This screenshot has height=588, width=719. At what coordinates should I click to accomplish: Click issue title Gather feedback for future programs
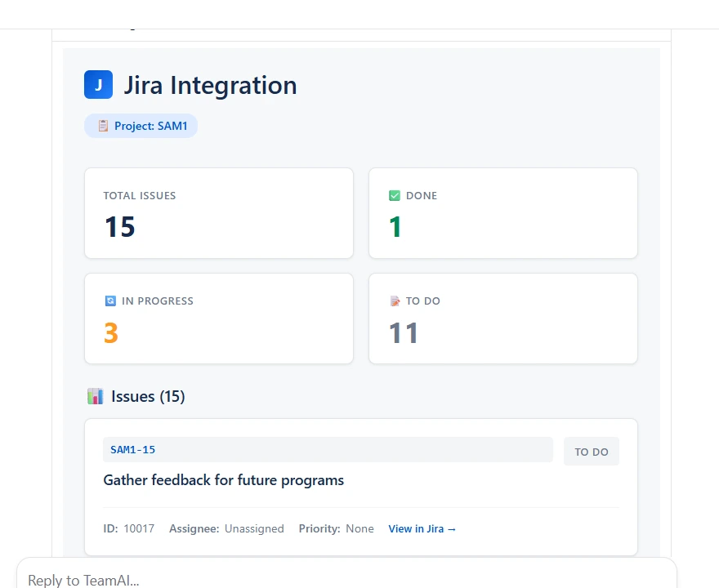223,480
